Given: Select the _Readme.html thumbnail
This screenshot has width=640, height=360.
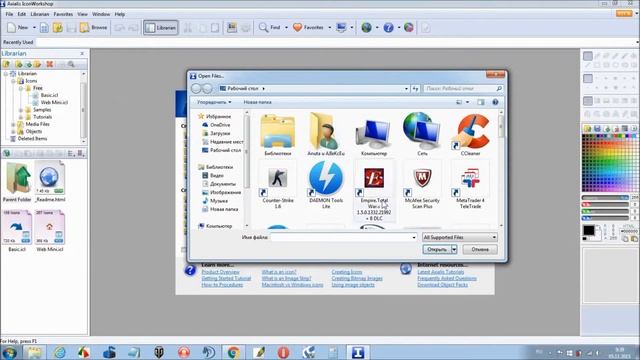Looking at the screenshot, I should coord(50,182).
